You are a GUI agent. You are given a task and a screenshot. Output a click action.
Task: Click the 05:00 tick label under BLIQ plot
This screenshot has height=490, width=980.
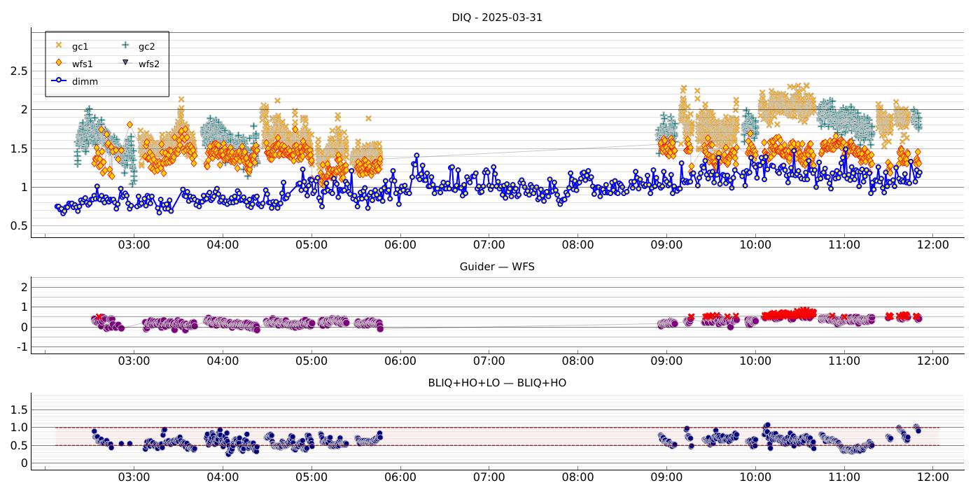coord(311,477)
